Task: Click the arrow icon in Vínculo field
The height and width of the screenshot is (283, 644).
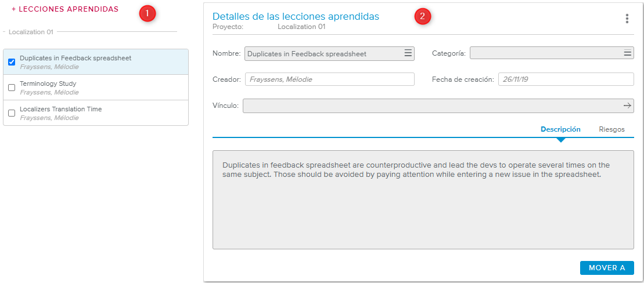Action: [x=627, y=106]
